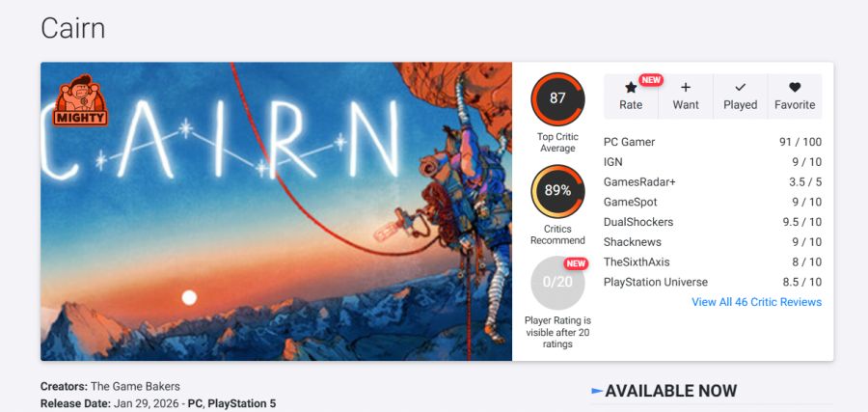Open the Shacknews review entry
The height and width of the screenshot is (412, 868).
tap(713, 242)
